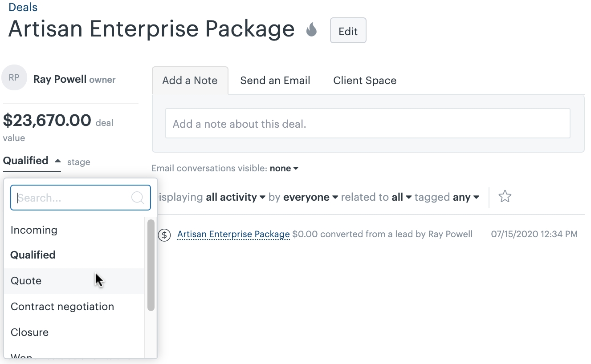Choose Quote stage from the list

pos(26,281)
